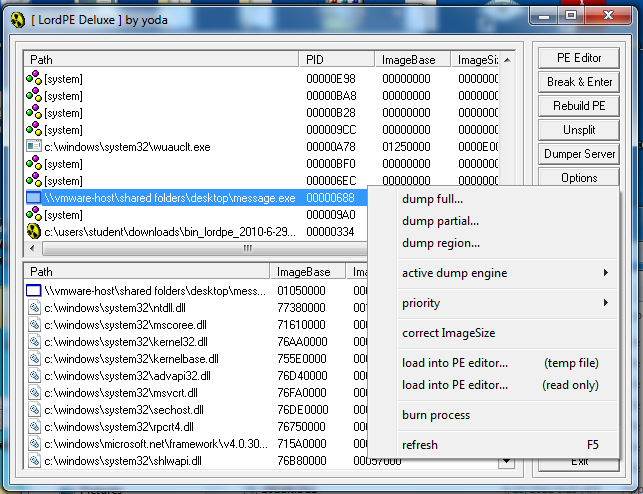Click the [system] icon for PID 000006EC
Screen dimensions: 643x494
click(34, 180)
